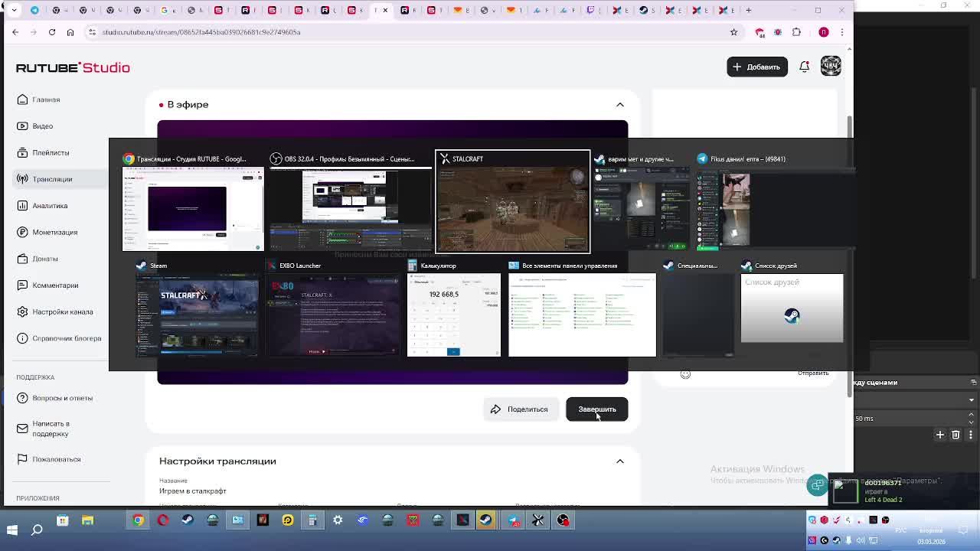Collapse the Настройки трансляции section
The image size is (980, 551).
pyautogui.click(x=620, y=461)
